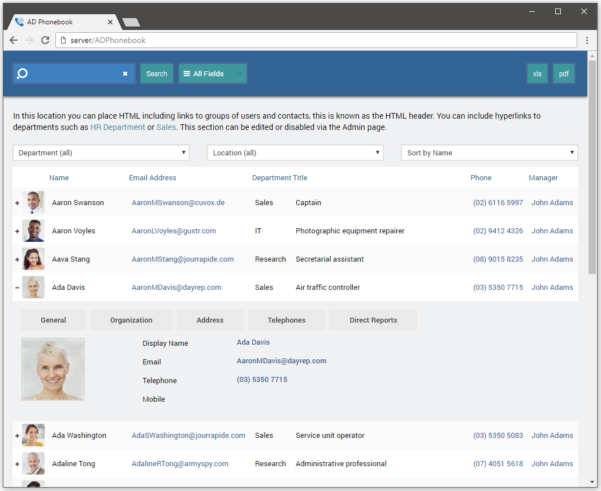The height and width of the screenshot is (491, 601).
Task: Click the browser address bar
Action: click(310, 40)
